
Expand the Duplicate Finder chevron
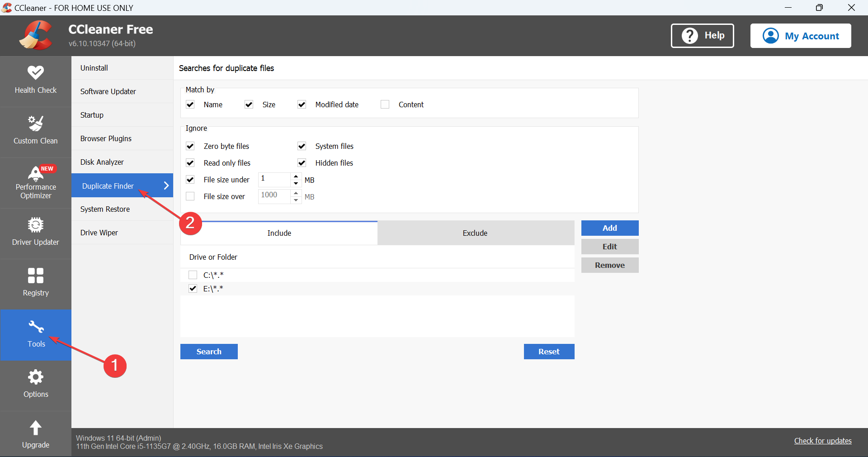pos(166,186)
